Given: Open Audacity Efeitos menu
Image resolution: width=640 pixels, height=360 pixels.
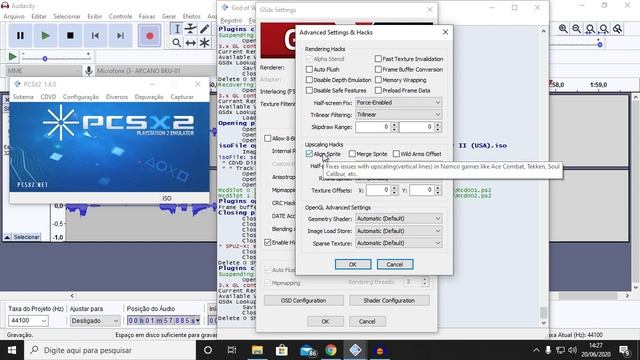Looking at the screenshot, I should [191, 16].
